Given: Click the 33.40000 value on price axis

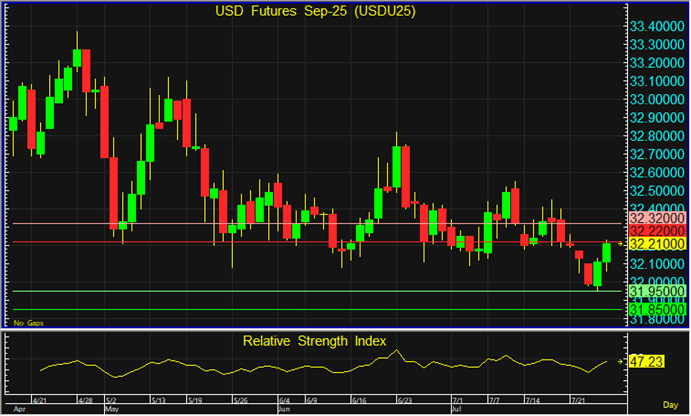Looking at the screenshot, I should click(x=655, y=26).
